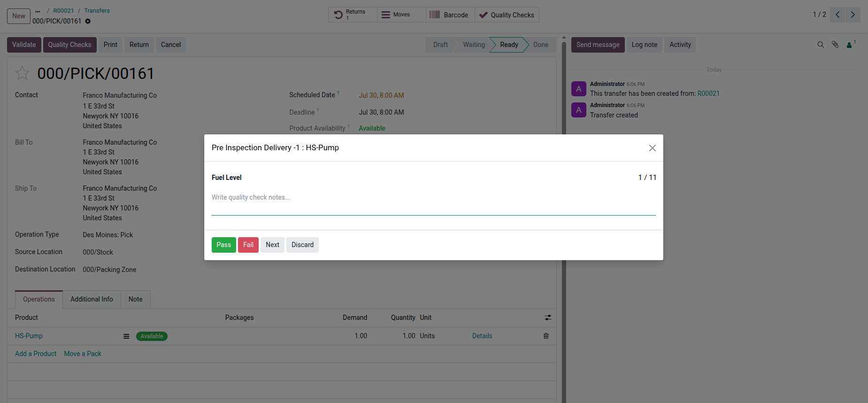Click Add a Product link

click(36, 354)
